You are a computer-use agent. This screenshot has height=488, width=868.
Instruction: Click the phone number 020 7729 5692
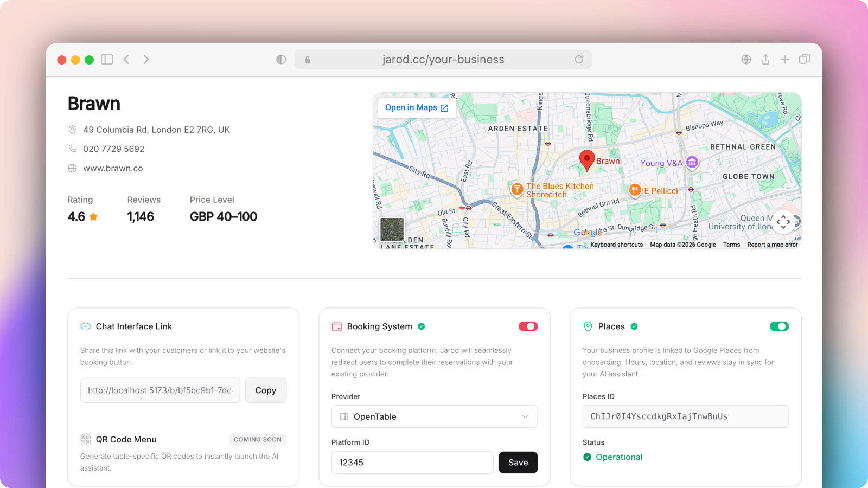click(x=114, y=149)
